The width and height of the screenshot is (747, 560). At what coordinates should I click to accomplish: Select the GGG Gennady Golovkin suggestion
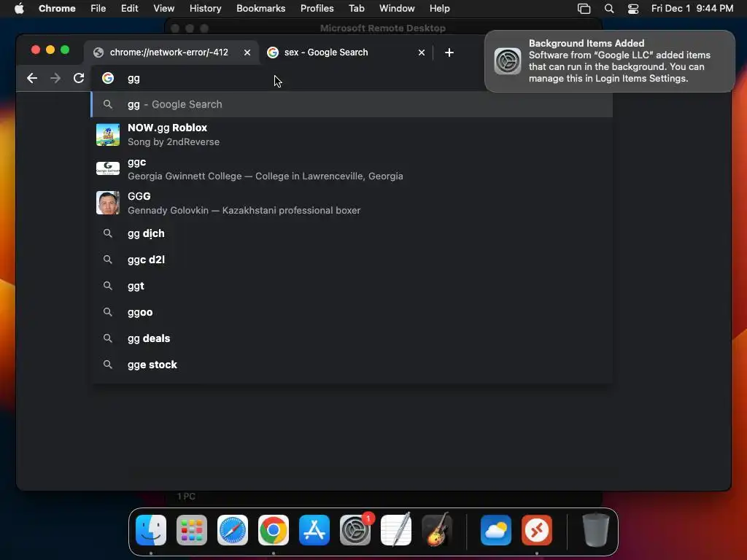click(352, 203)
